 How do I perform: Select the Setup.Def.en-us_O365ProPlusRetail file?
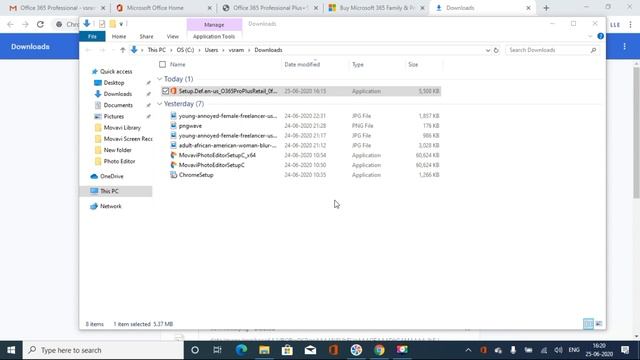click(228, 91)
